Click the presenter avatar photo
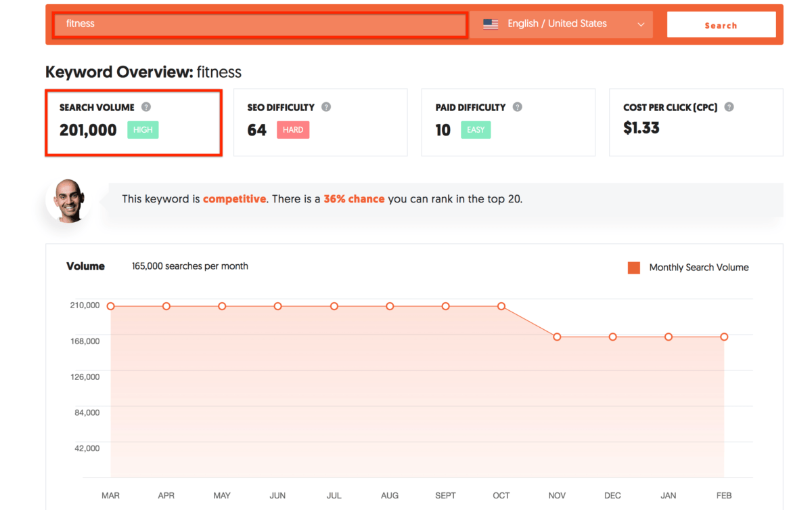Image resolution: width=812 pixels, height=510 pixels. tap(68, 200)
